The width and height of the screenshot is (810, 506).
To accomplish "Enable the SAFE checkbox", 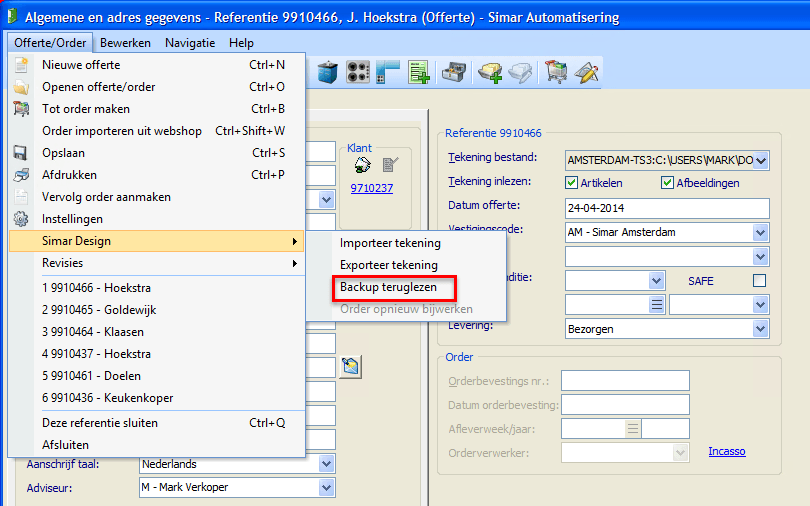I will point(759,281).
